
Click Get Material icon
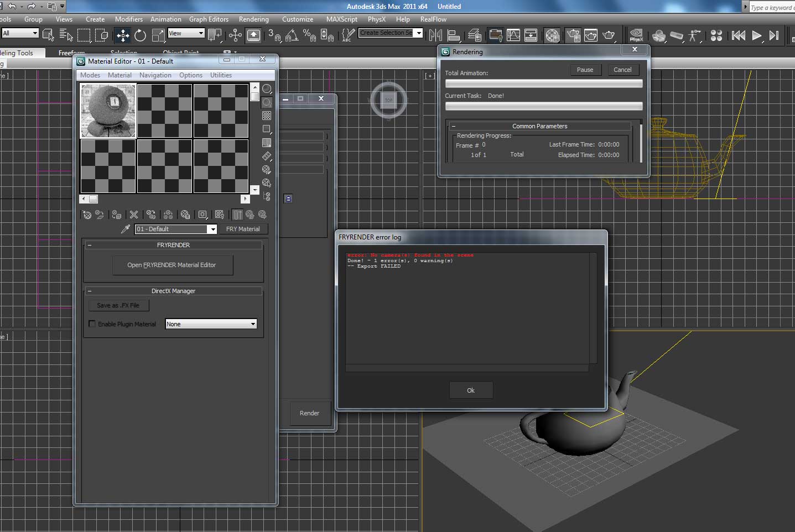tap(87, 215)
